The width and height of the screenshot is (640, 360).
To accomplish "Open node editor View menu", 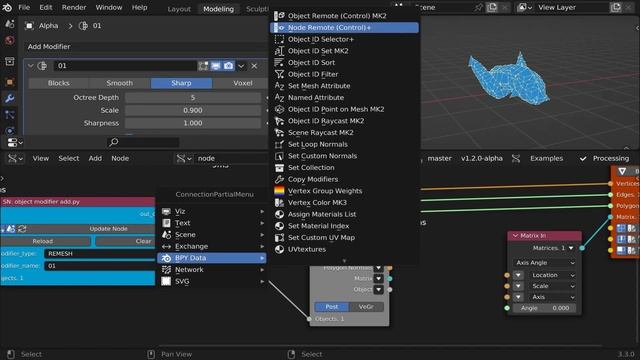I will (x=41, y=158).
